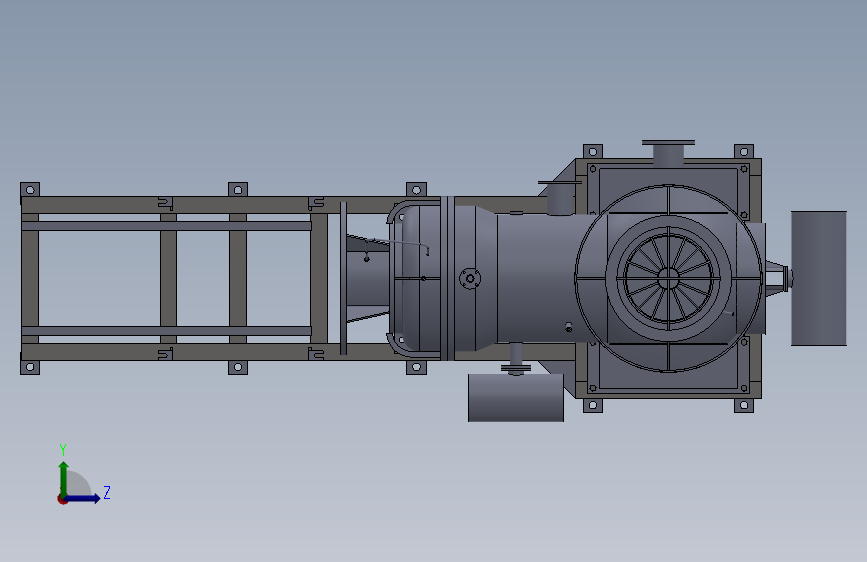Select the flanged pipe atop the fan housing

coord(668,153)
